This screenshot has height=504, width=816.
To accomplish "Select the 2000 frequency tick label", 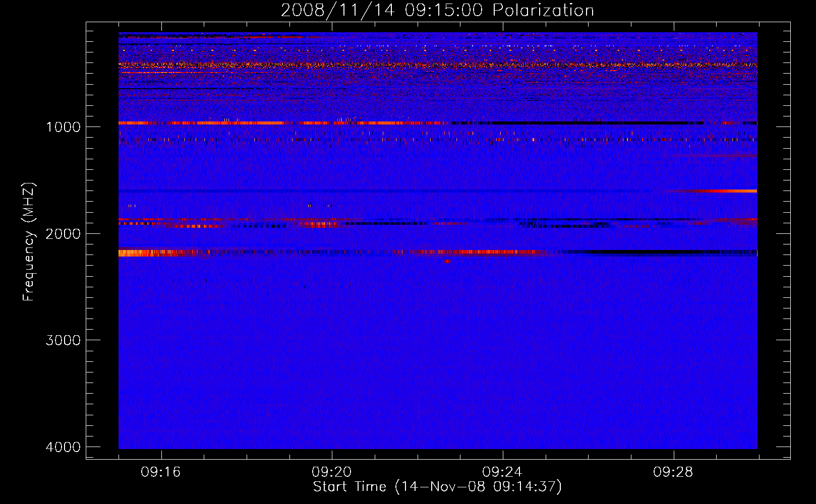I will click(63, 234).
